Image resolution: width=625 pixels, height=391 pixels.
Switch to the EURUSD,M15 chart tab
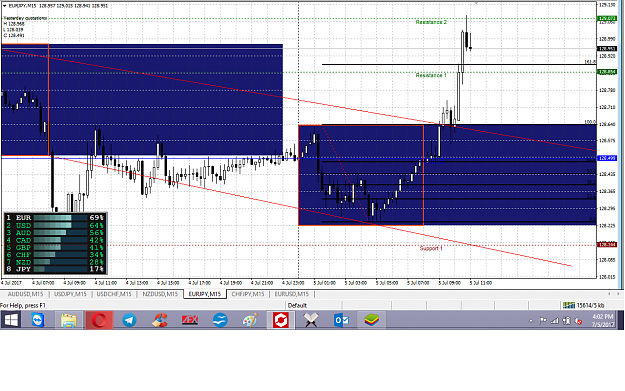tap(292, 294)
